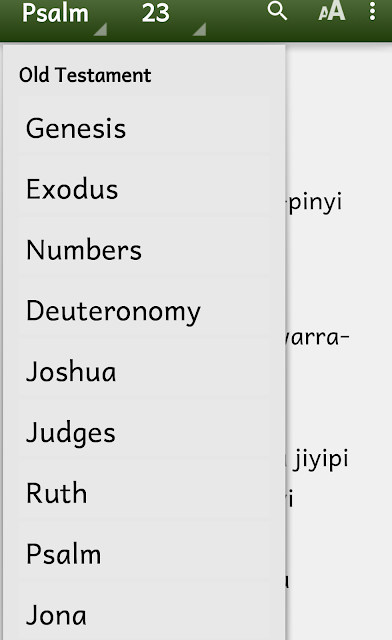Image resolution: width=392 pixels, height=640 pixels.
Task: Click the triangle arrow beside Psalm
Action: click(100, 29)
